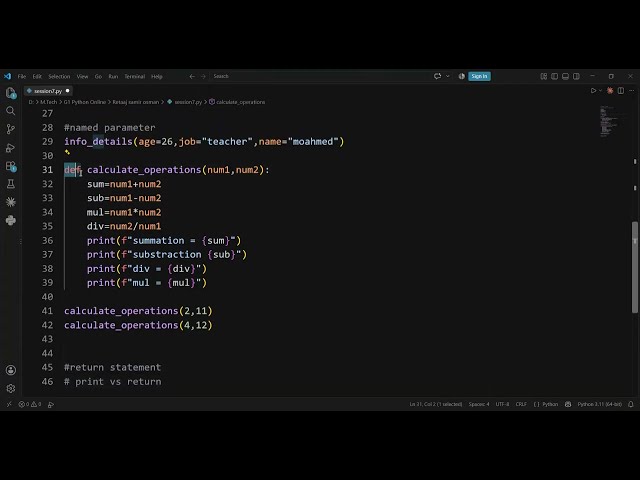640x480 pixels.
Task: Open the Terminal menu
Action: tap(135, 76)
